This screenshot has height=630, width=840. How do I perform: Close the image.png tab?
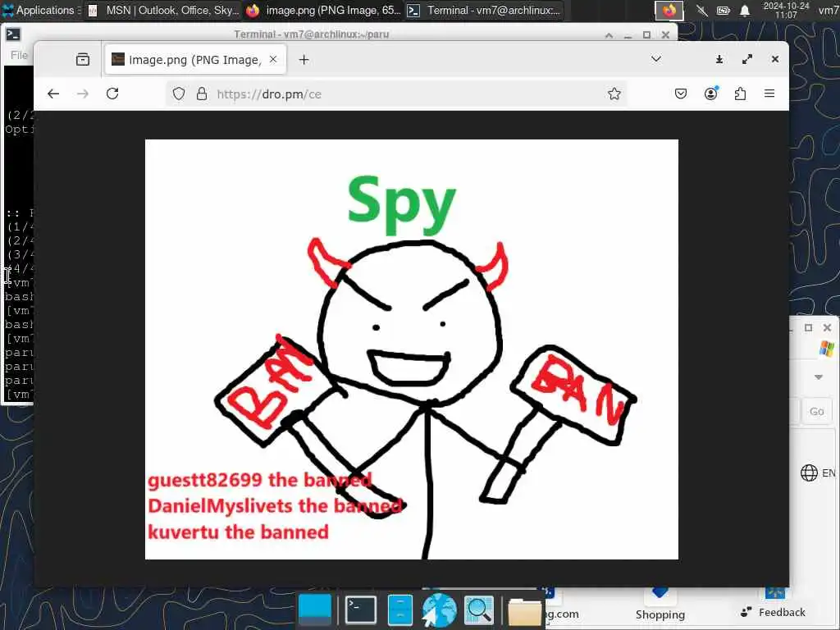[x=273, y=59]
